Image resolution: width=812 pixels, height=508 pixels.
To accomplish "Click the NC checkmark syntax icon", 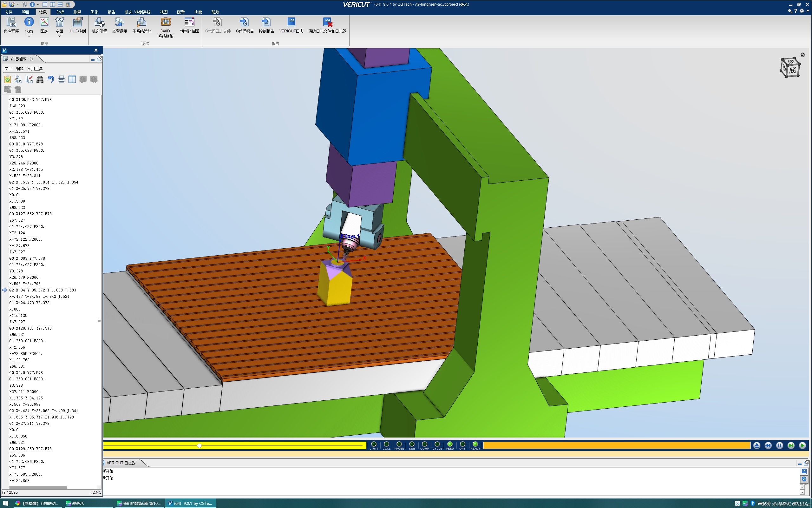I will point(29,79).
